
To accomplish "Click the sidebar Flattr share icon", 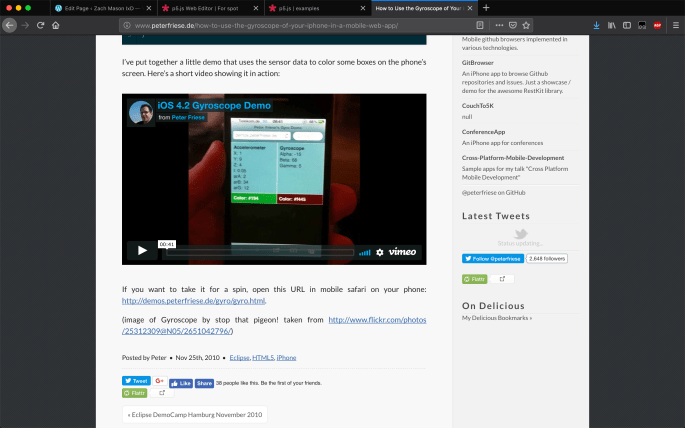I will 502,279.
